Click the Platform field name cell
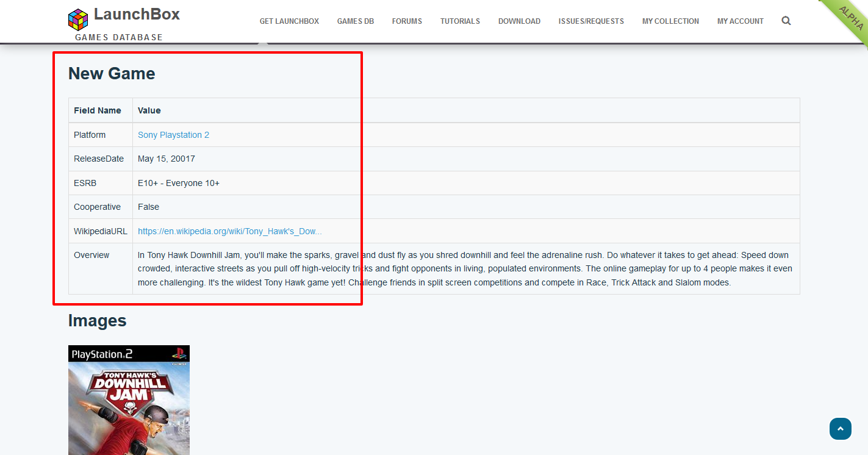The height and width of the screenshot is (455, 868). tap(101, 135)
